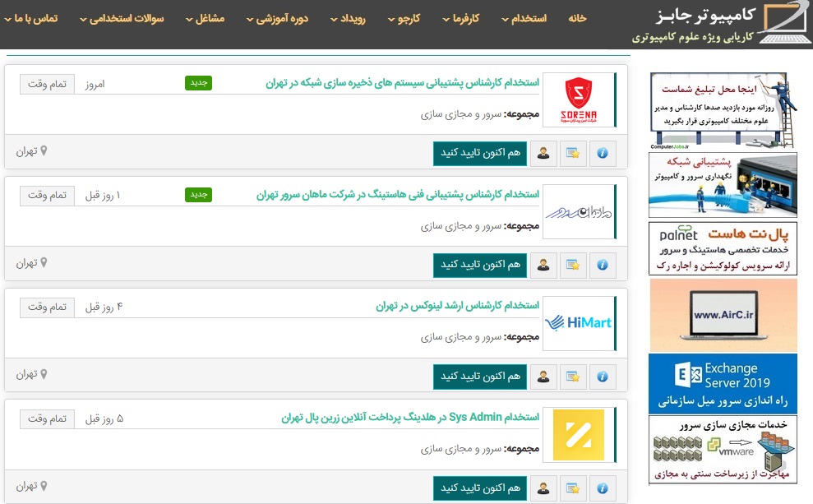The image size is (813, 504).
Task: Expand the کارجو menu dropdown
Action: pos(404,19)
